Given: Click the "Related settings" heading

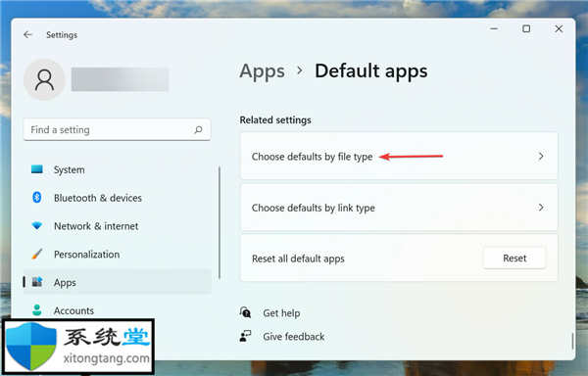Looking at the screenshot, I should point(275,119).
